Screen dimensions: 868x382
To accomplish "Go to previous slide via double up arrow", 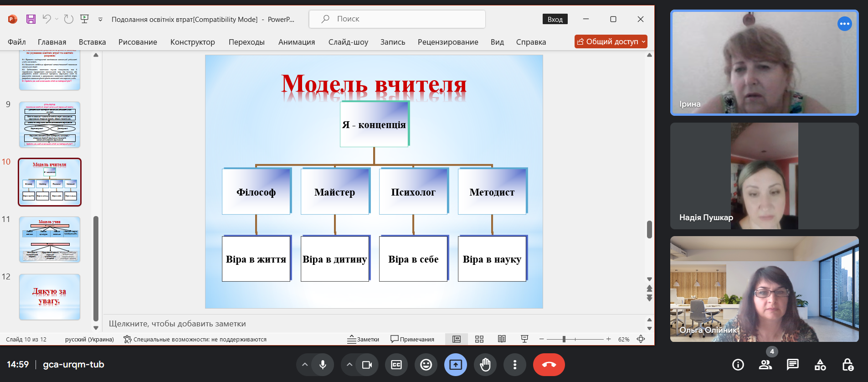I will tap(649, 289).
